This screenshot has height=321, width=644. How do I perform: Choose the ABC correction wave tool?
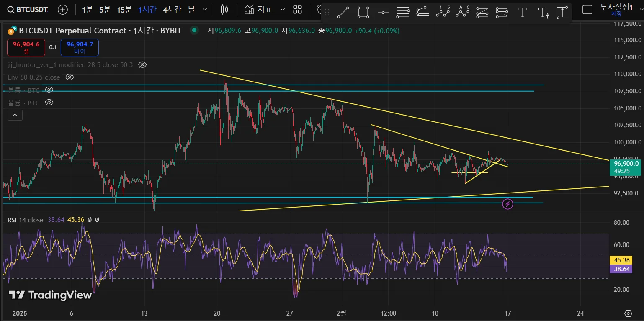click(x=463, y=12)
